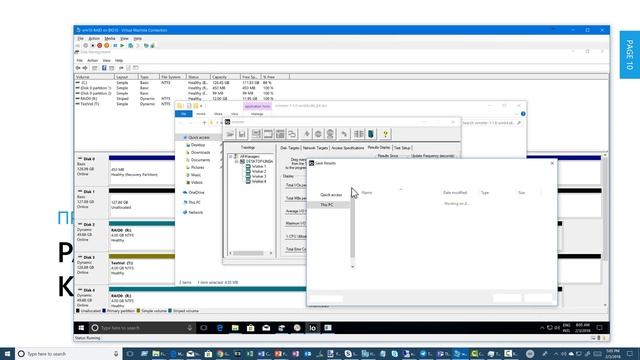Click Back arrow in Disk Management toolbar
The height and width of the screenshot is (360, 640).
coord(78,68)
